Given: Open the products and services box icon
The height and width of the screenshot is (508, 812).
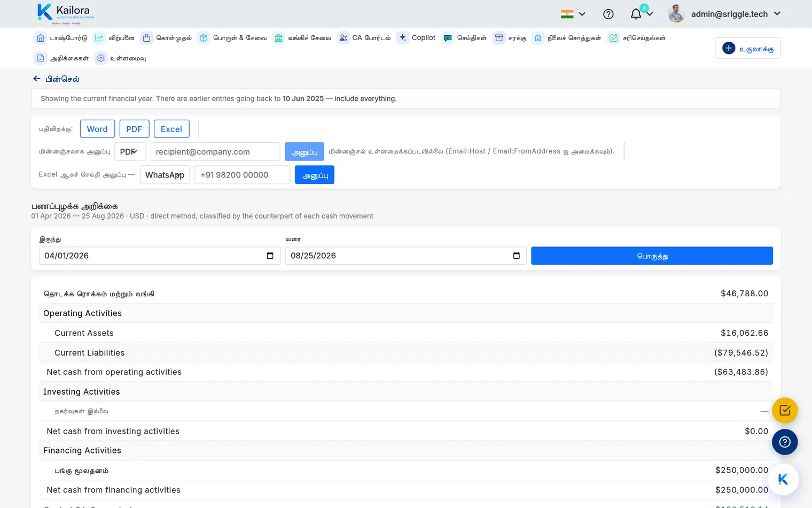Looking at the screenshot, I should click(x=204, y=38).
